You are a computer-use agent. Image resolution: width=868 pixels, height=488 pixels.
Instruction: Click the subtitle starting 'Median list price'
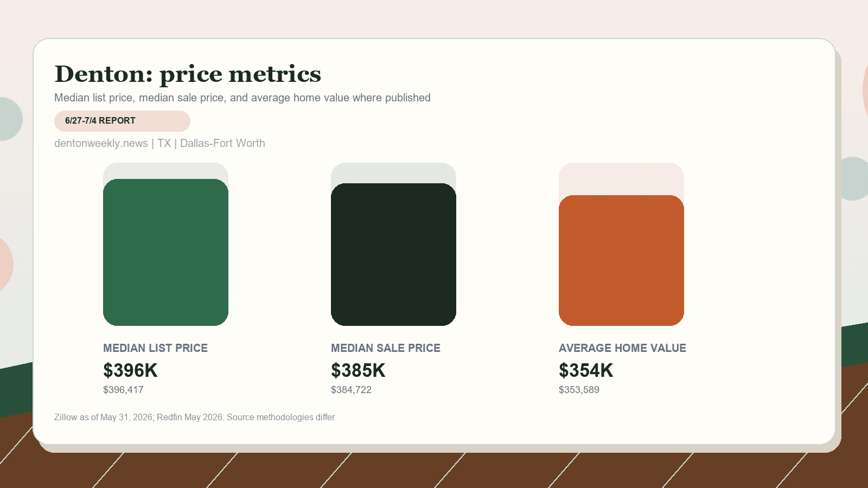242,98
